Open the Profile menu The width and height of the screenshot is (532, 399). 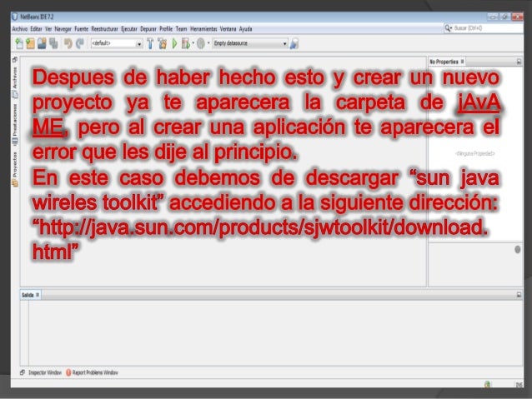coord(166,29)
